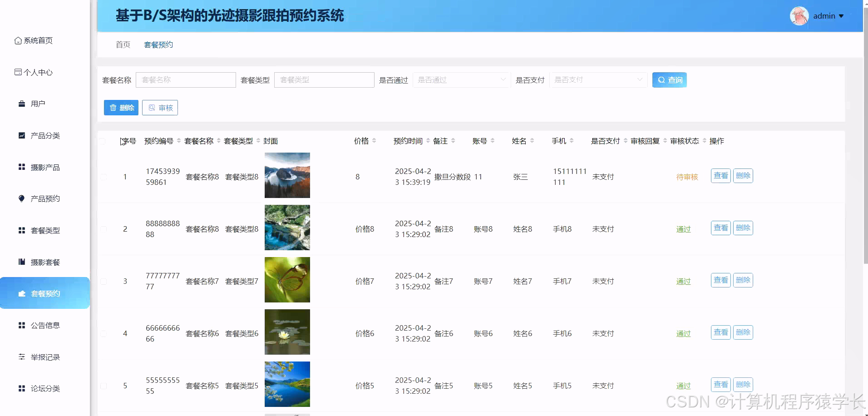The height and width of the screenshot is (416, 868).
Task: Open 个人中心 via its sidebar icon
Action: (x=18, y=72)
